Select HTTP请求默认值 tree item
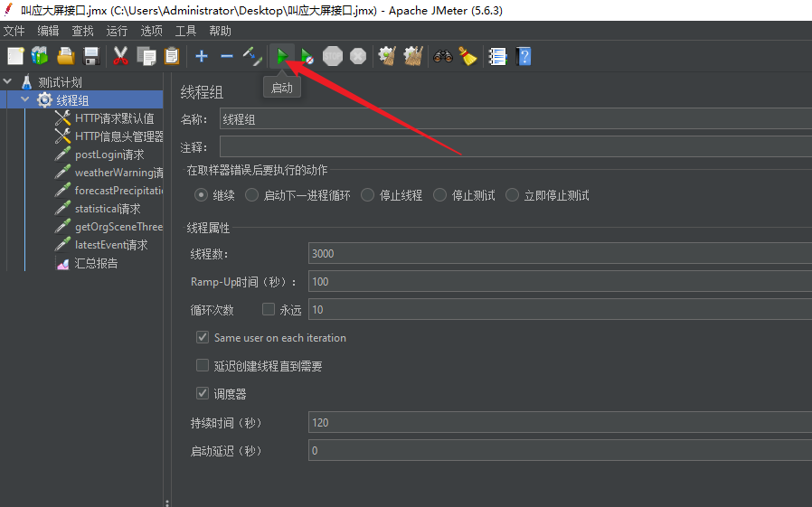 click(x=115, y=118)
